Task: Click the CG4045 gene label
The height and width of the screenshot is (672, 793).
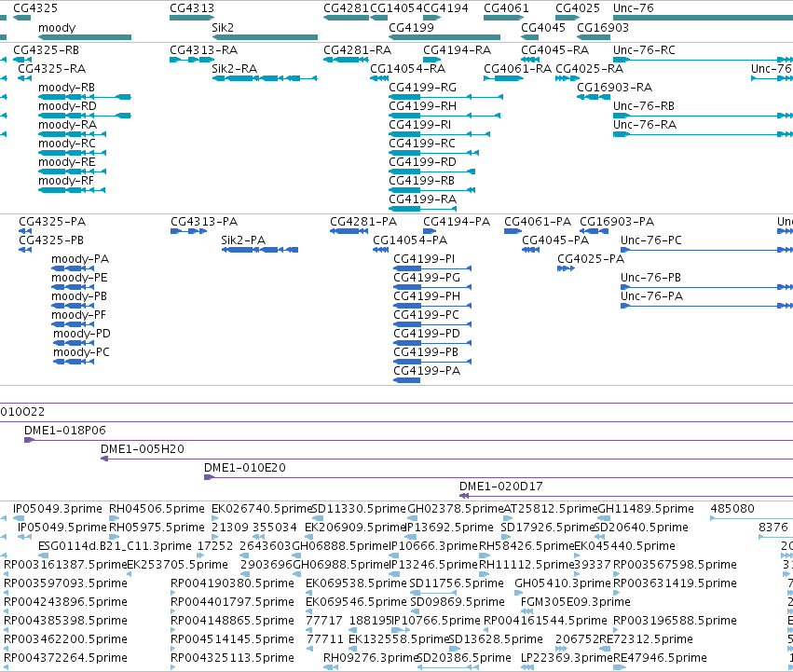Action: click(x=543, y=27)
